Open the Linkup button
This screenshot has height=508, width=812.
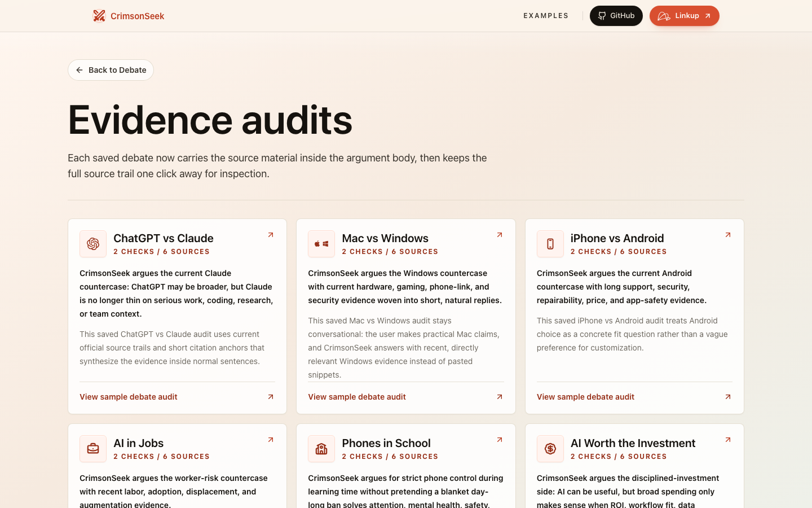coord(685,16)
